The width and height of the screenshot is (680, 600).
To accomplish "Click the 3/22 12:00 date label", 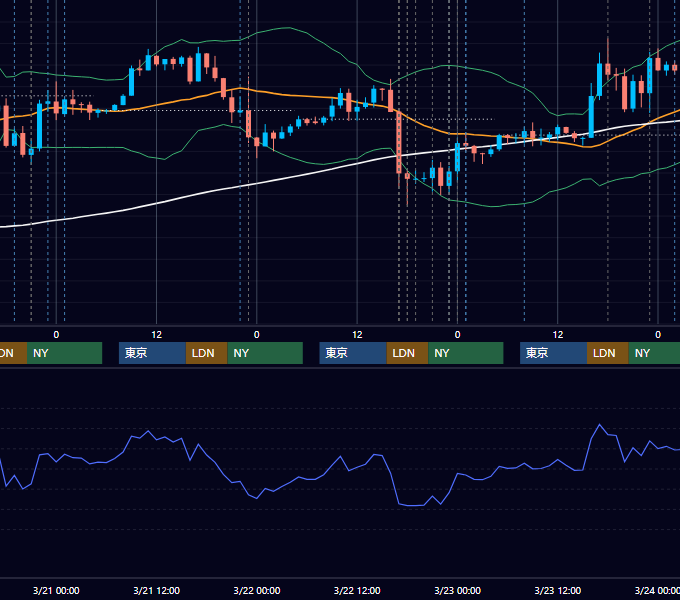I will [x=357, y=590].
